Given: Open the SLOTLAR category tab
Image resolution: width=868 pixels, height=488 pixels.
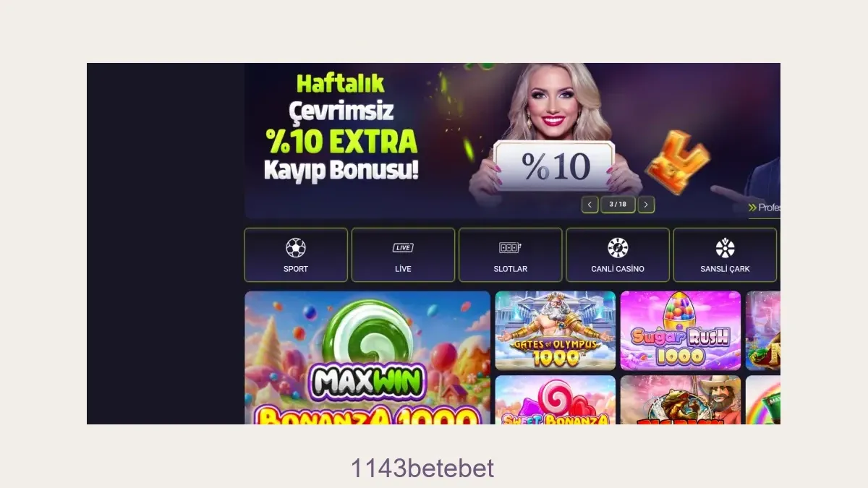Looking at the screenshot, I should (x=510, y=254).
